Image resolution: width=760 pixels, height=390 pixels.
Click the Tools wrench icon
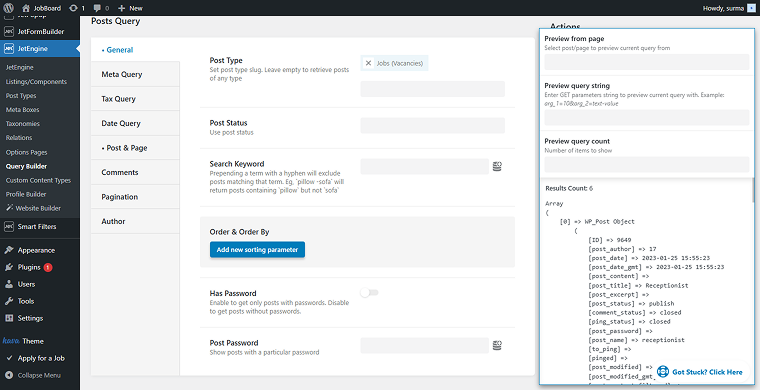click(x=9, y=301)
